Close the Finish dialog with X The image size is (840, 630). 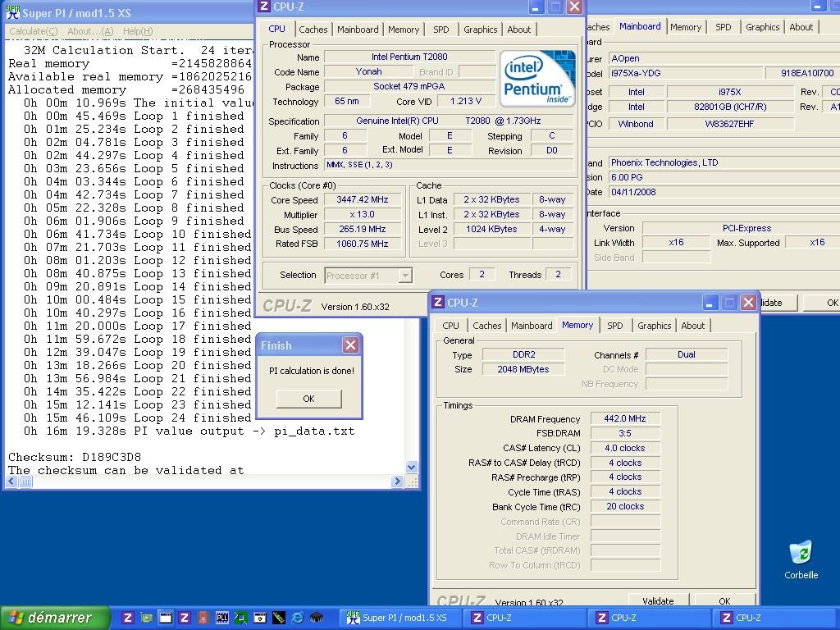pyautogui.click(x=350, y=345)
